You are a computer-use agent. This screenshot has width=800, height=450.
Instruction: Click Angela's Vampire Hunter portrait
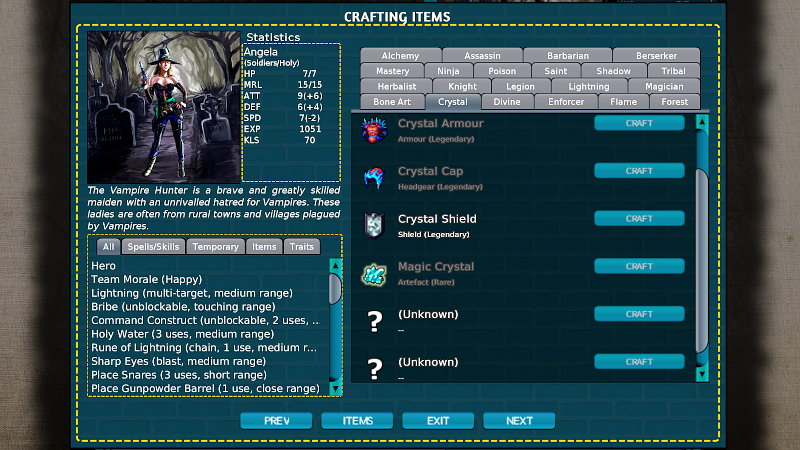[164, 107]
